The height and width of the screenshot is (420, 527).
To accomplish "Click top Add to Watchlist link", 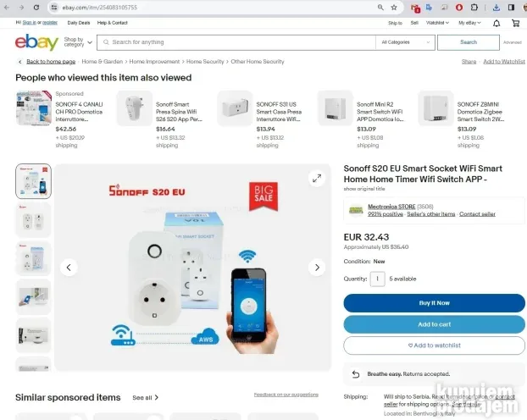I will click(x=504, y=62).
